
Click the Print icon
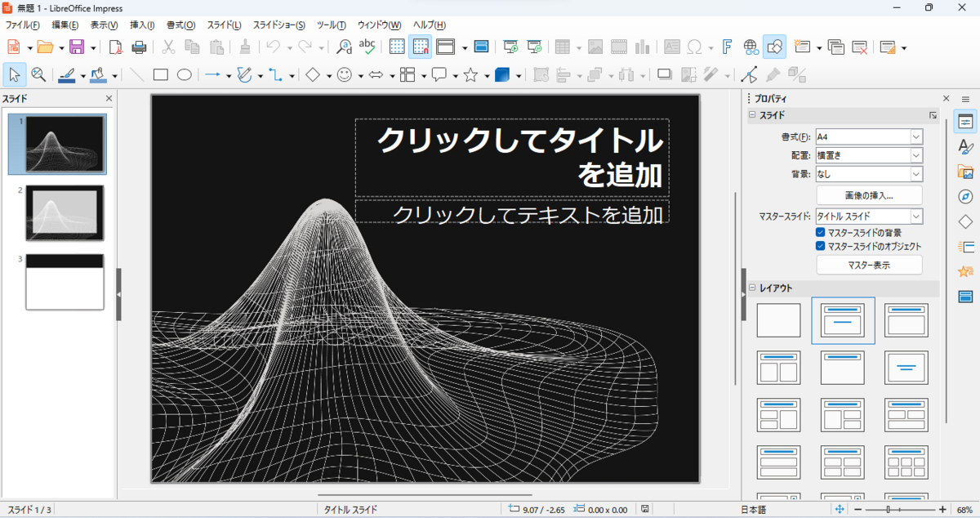pos(139,47)
